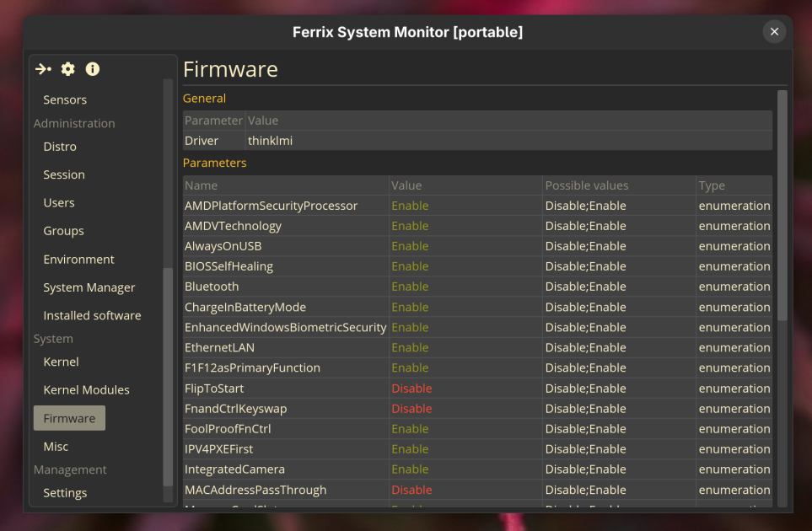The height and width of the screenshot is (531, 812).
Task: Select System Manager in the sidebar
Action: pyautogui.click(x=89, y=287)
